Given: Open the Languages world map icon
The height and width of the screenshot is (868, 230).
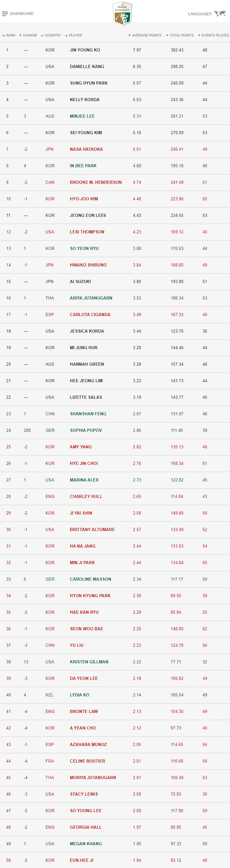Looking at the screenshot, I should pyautogui.click(x=220, y=14).
